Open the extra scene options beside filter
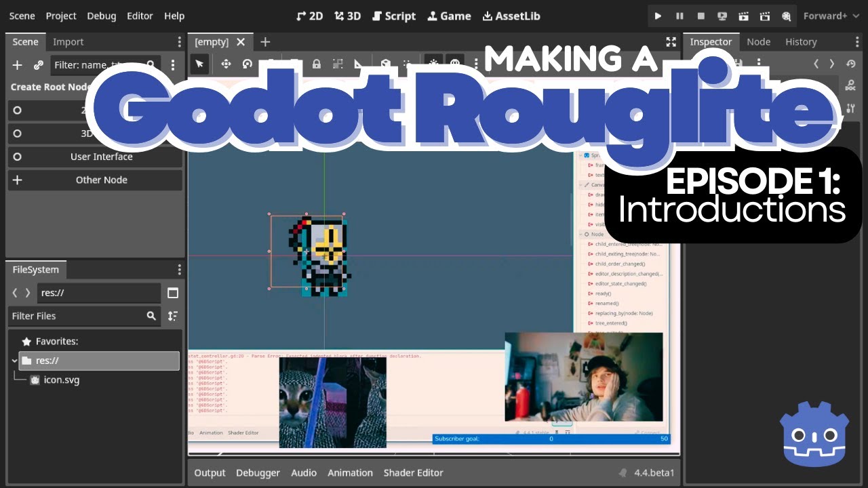The height and width of the screenshot is (488, 868). coord(173,65)
